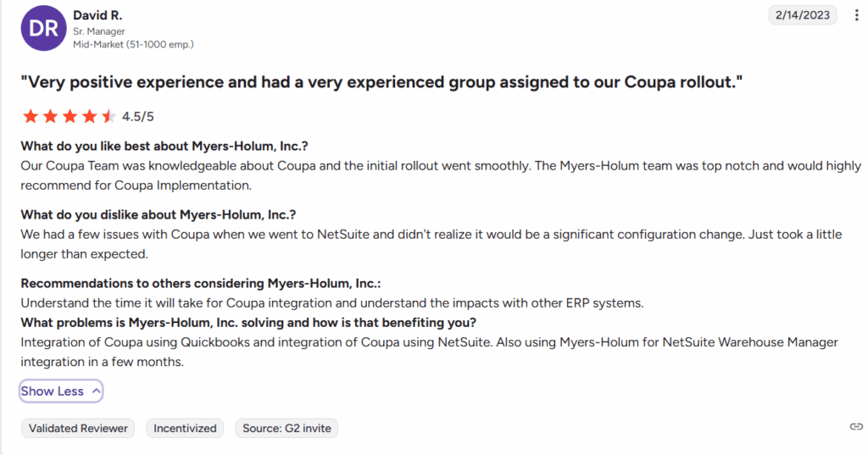Click the Sr. Manager job title text
The width and height of the screenshot is (868, 455).
[x=99, y=31]
